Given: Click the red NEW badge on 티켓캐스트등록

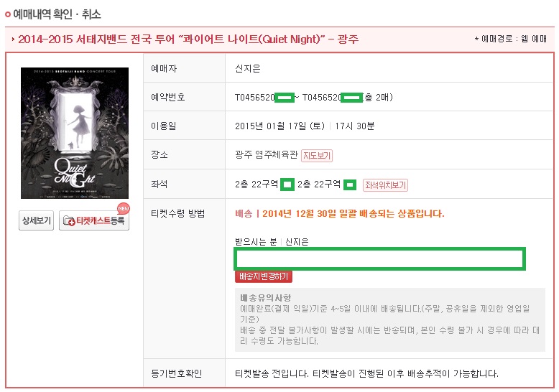Looking at the screenshot, I should [124, 208].
